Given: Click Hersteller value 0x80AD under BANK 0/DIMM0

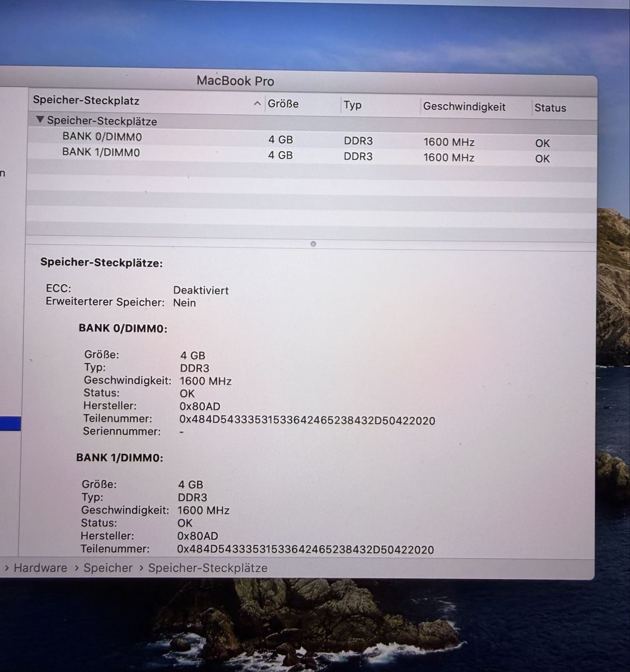Looking at the screenshot, I should [200, 407].
